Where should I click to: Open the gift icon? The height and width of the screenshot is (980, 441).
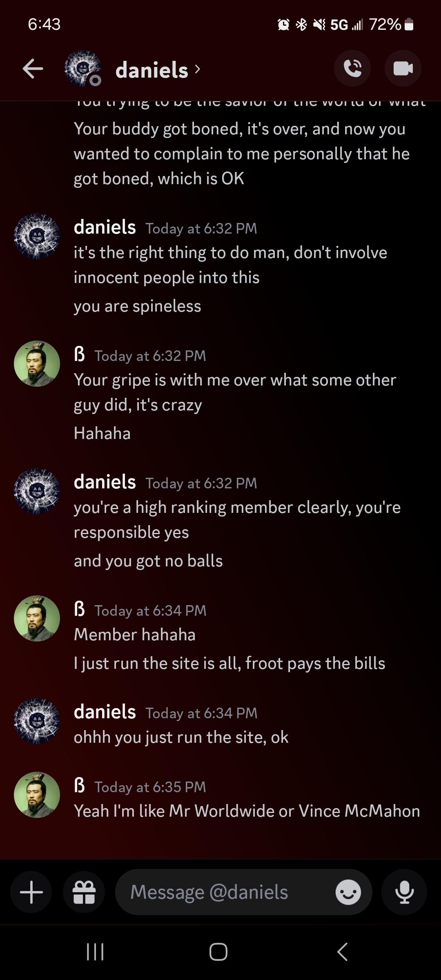(84, 892)
